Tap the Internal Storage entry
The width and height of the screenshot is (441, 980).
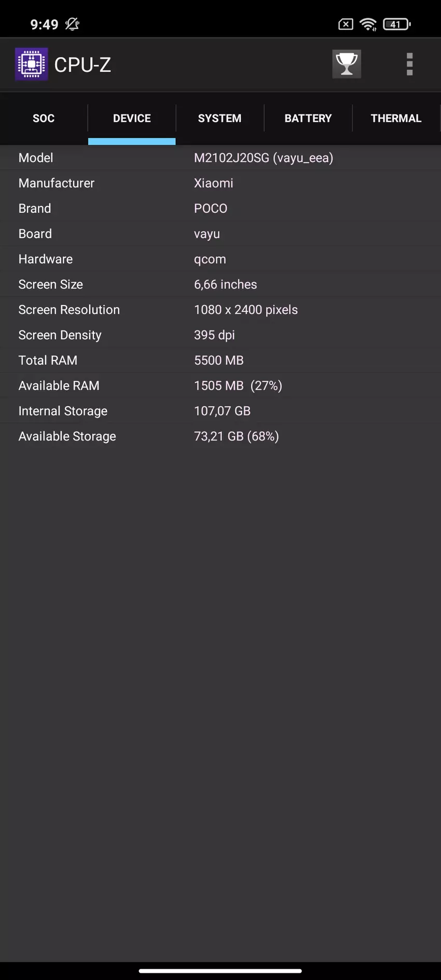[x=220, y=411]
